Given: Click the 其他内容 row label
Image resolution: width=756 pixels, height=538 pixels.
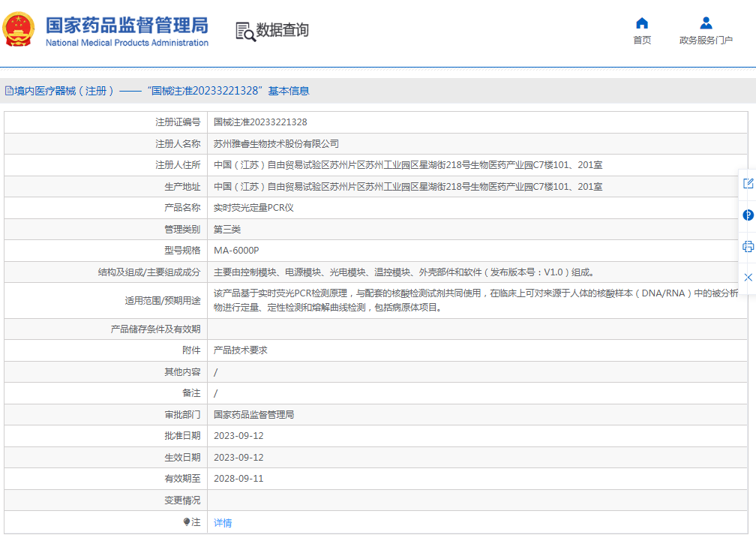Looking at the screenshot, I should (x=182, y=372).
